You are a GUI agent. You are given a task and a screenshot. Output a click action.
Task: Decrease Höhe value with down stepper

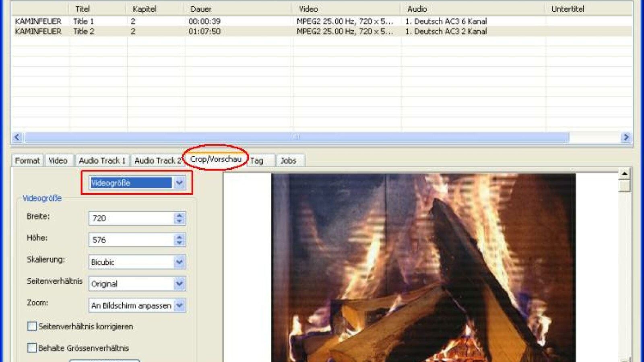(180, 243)
